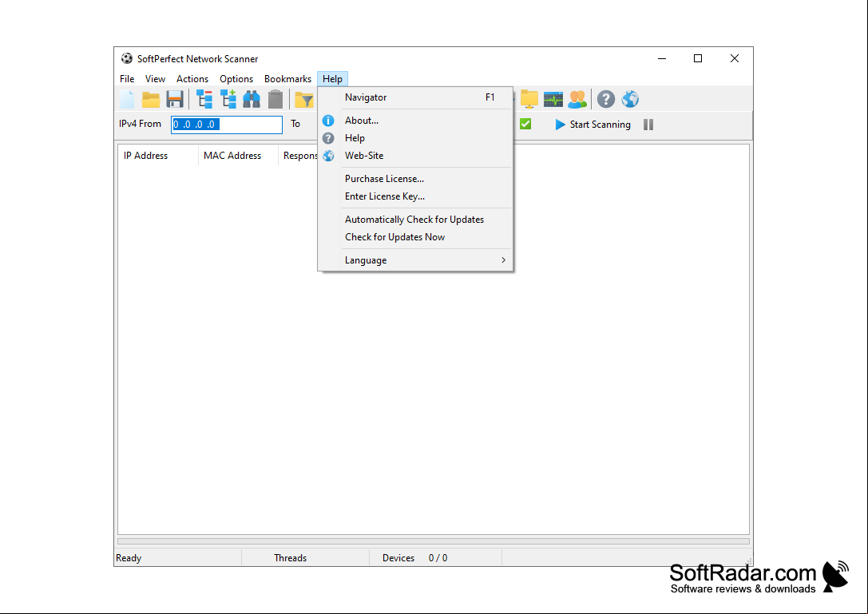The width and height of the screenshot is (868, 614).
Task: Click the New document toolbar icon
Action: [x=127, y=99]
